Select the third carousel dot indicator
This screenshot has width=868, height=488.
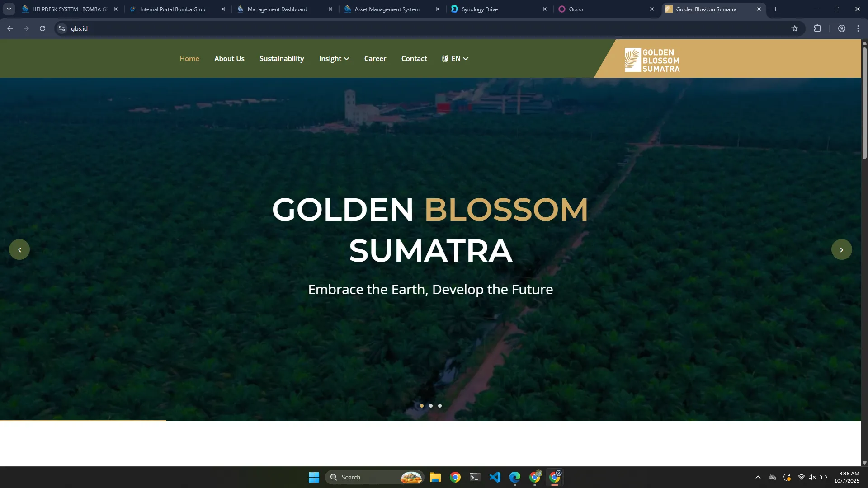click(440, 406)
